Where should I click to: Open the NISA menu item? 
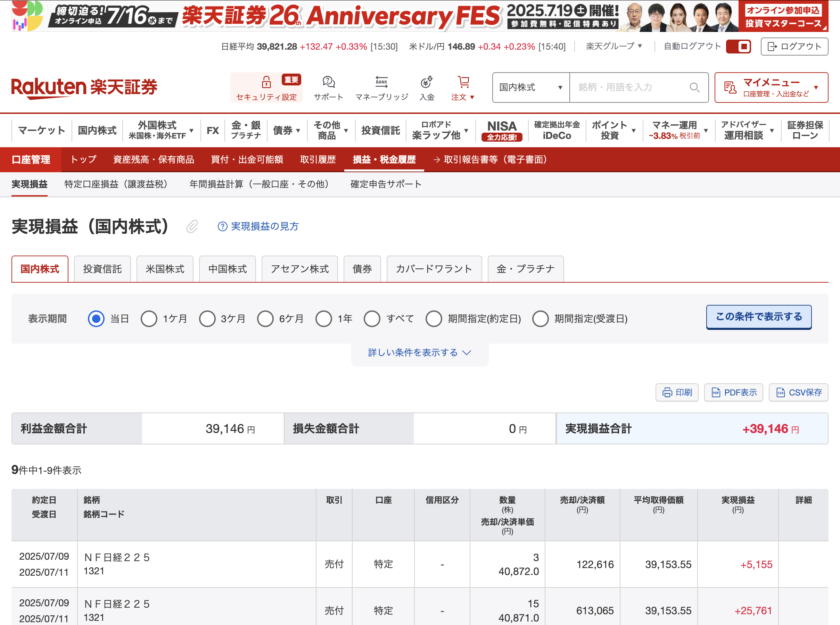502,130
